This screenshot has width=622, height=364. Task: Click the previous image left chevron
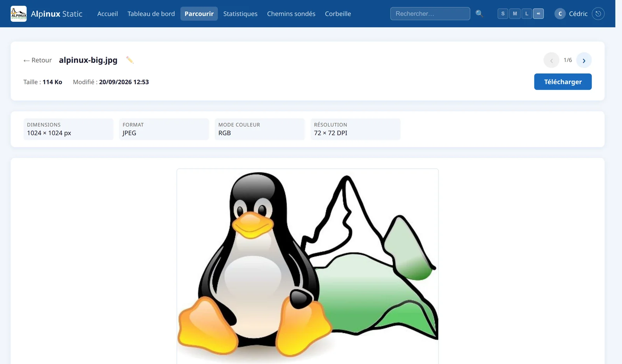point(551,60)
